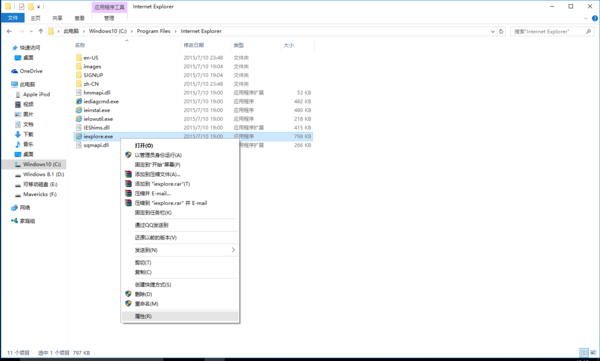Choose 打开(O) in the context menu
Screen dimensions: 600x361
[180, 145]
